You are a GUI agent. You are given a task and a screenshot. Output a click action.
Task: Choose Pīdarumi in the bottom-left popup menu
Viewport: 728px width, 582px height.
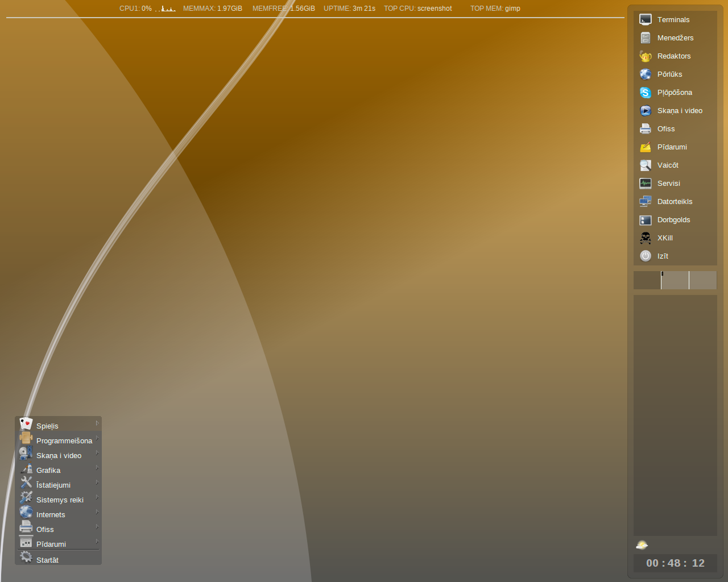[59, 543]
